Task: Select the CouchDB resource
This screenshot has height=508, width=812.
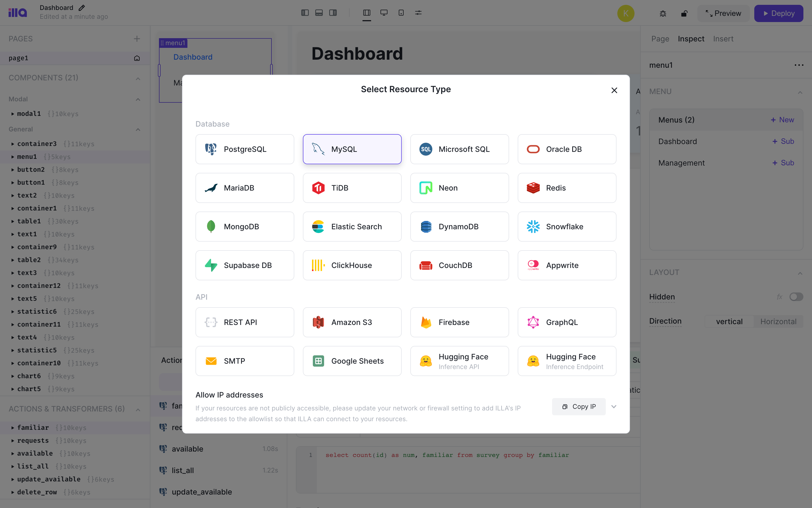Action: [x=459, y=265]
